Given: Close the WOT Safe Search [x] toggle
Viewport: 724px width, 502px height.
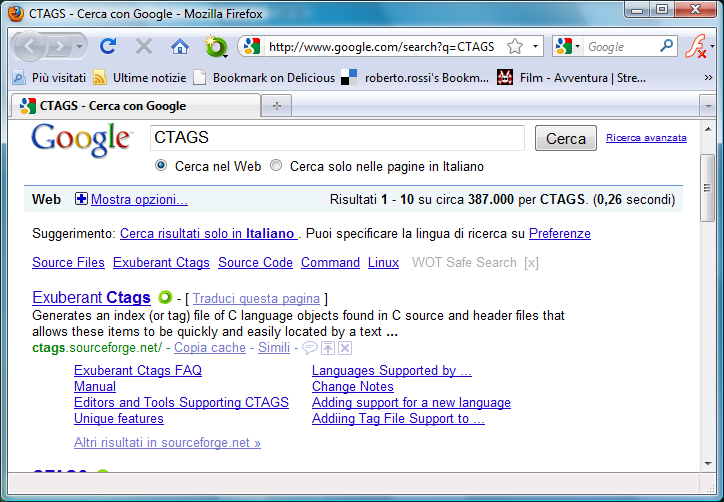Looking at the screenshot, I should click(532, 263).
